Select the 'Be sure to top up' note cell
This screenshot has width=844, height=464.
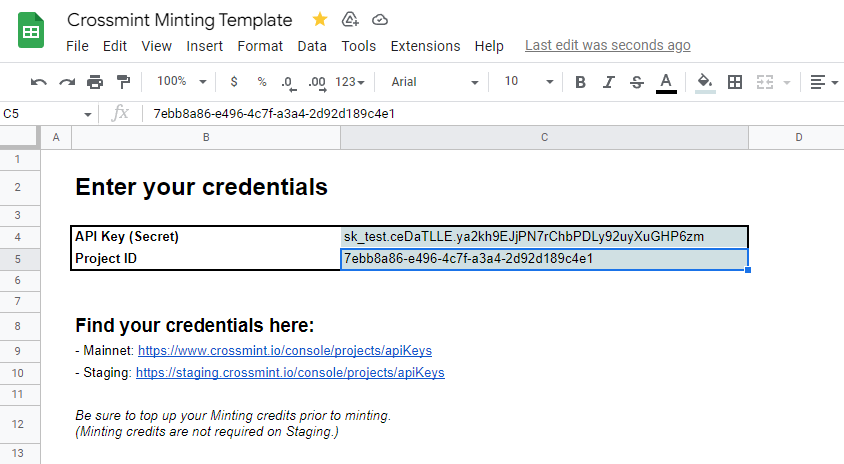click(206, 424)
